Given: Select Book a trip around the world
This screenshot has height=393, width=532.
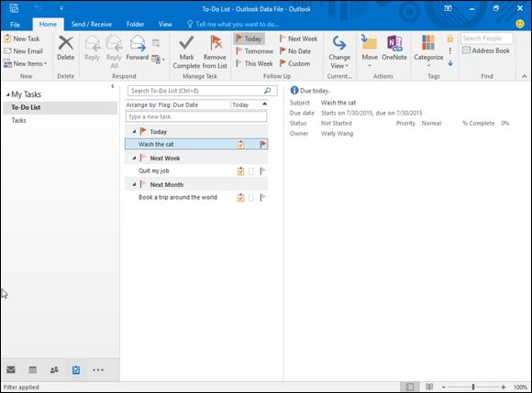Looking at the screenshot, I should pyautogui.click(x=196, y=197).
